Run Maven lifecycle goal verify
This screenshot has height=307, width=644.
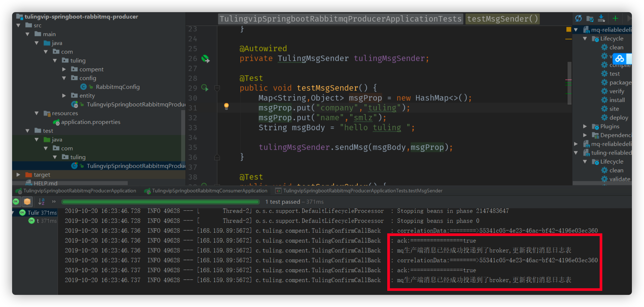[616, 91]
